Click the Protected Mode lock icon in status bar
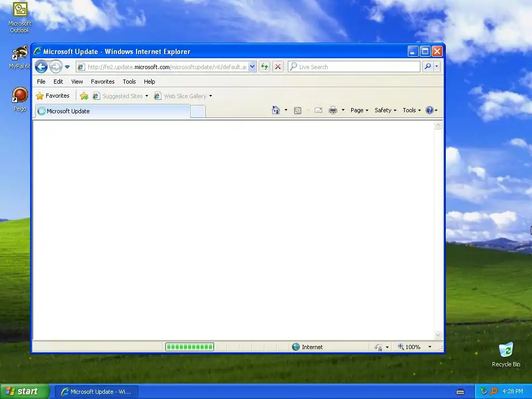 point(378,347)
